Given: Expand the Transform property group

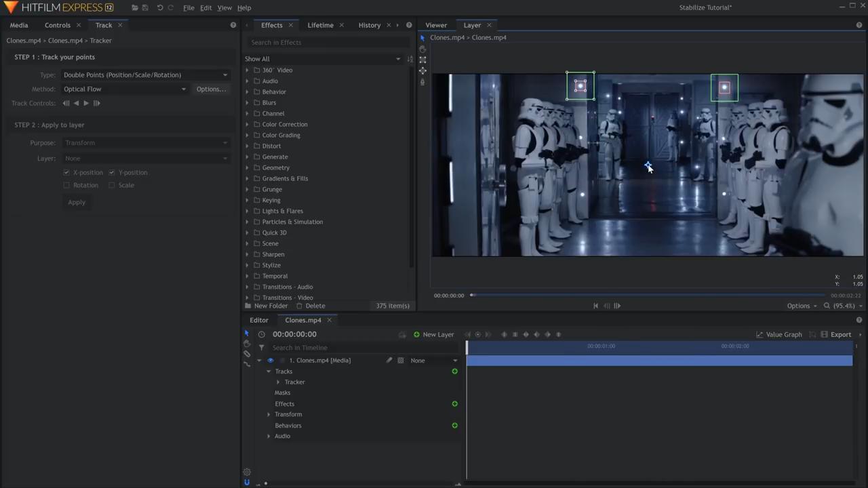Looking at the screenshot, I should [x=269, y=415].
